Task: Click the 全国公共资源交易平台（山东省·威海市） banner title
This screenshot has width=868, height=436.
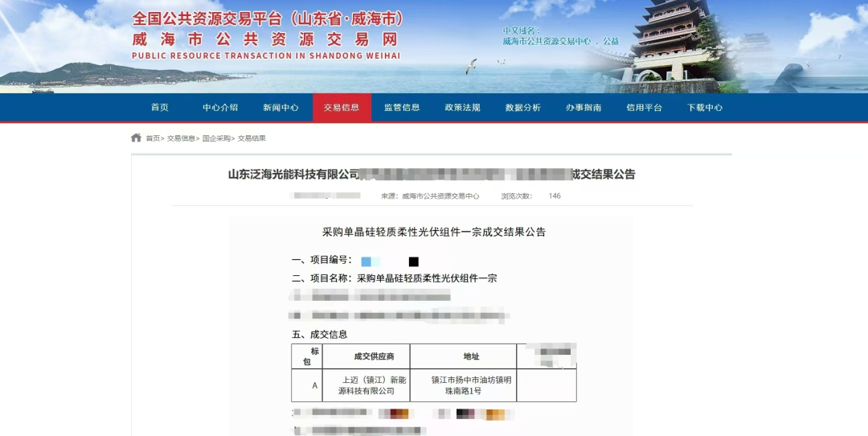Action: tap(268, 19)
